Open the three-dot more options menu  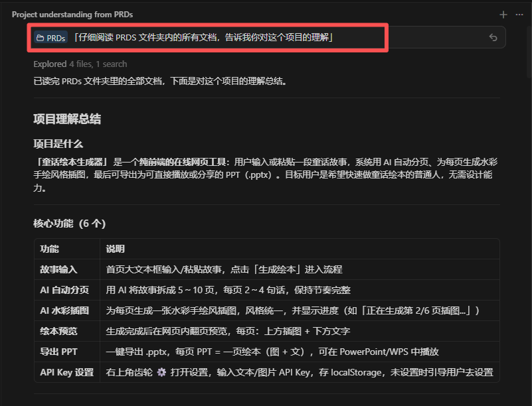(519, 14)
